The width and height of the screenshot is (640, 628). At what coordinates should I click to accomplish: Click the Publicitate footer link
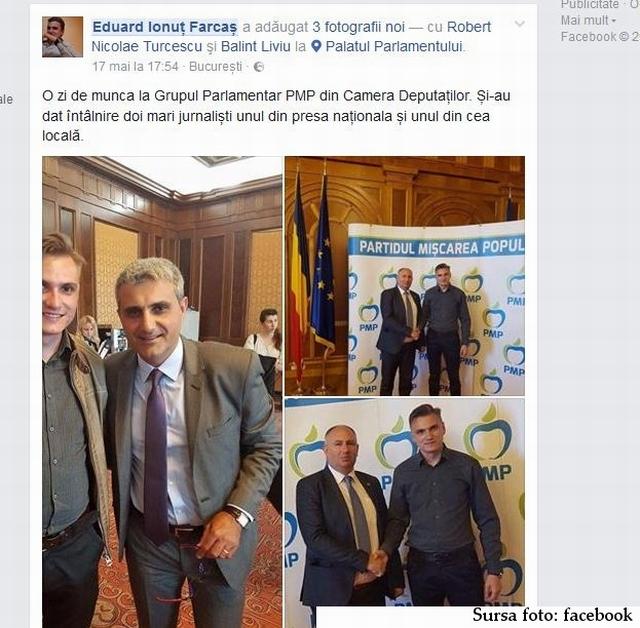589,4
